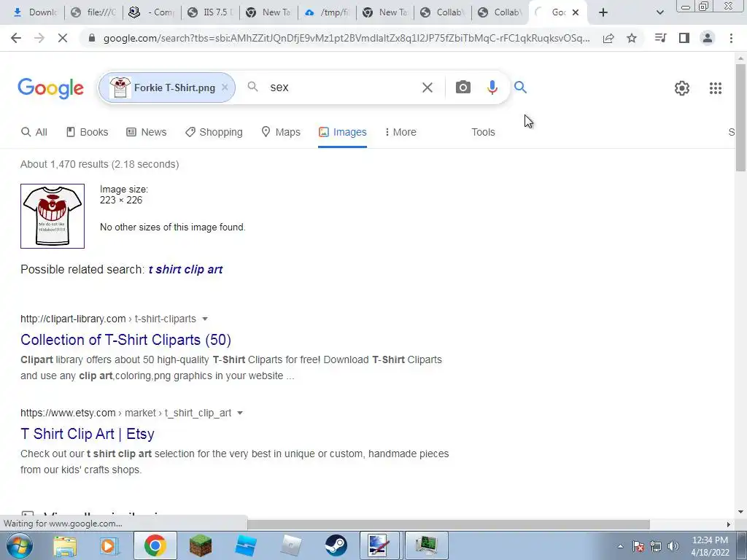Expand dropdown arrow beside clipart-library.com URL
This screenshot has width=747, height=560.
pos(205,319)
